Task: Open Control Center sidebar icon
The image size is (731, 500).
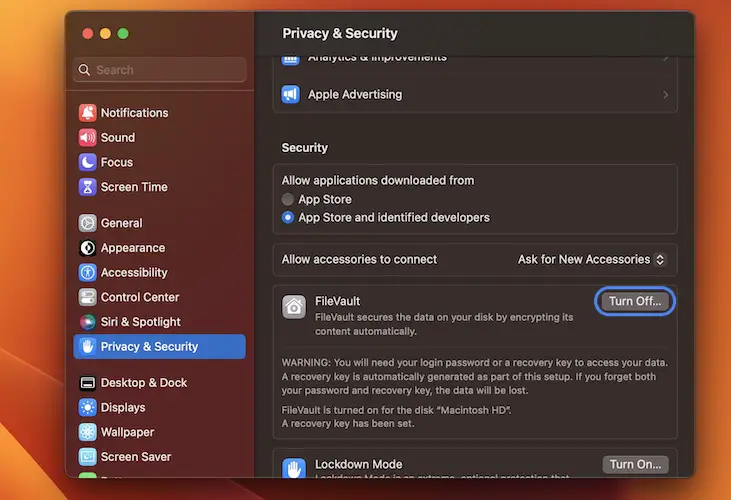Action: (x=88, y=297)
